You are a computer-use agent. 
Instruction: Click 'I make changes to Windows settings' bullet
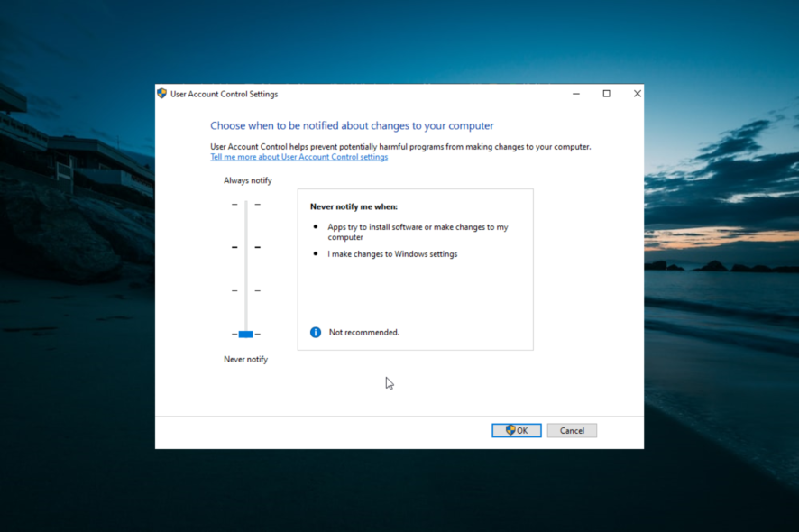click(392, 253)
